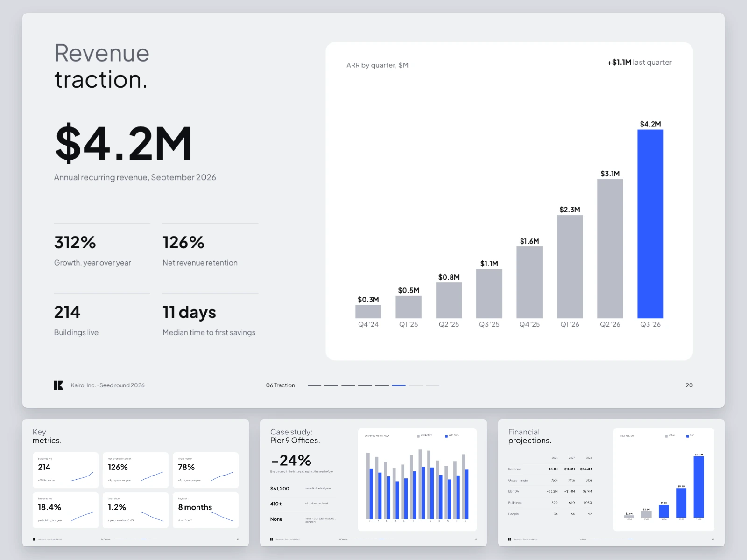Click the '214' buildings live value
Image resolution: width=747 pixels, height=560 pixels.
point(67,312)
